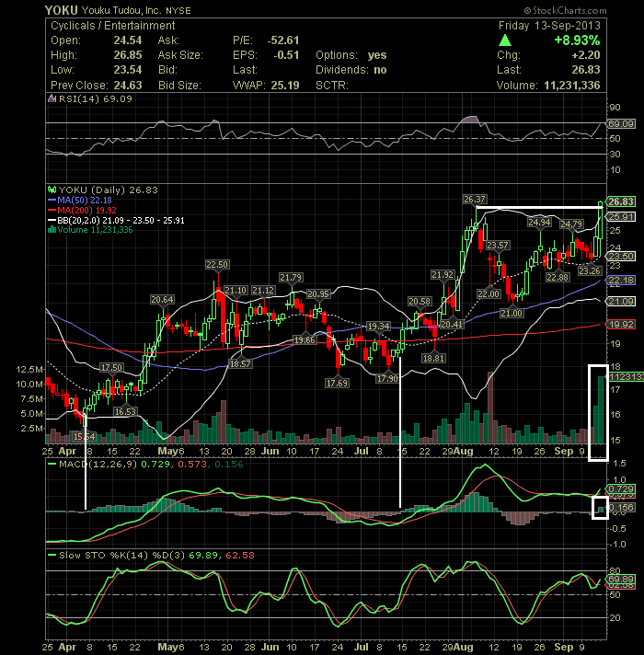Click the 69.09 RSI axis value tag

[x=621, y=123]
